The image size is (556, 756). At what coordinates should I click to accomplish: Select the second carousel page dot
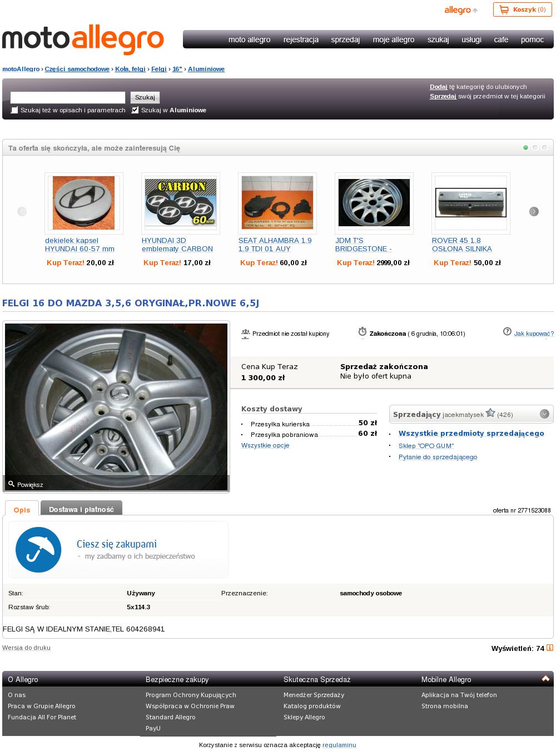click(x=535, y=148)
